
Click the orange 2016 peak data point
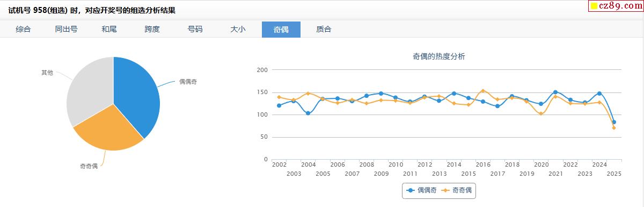tap(483, 91)
